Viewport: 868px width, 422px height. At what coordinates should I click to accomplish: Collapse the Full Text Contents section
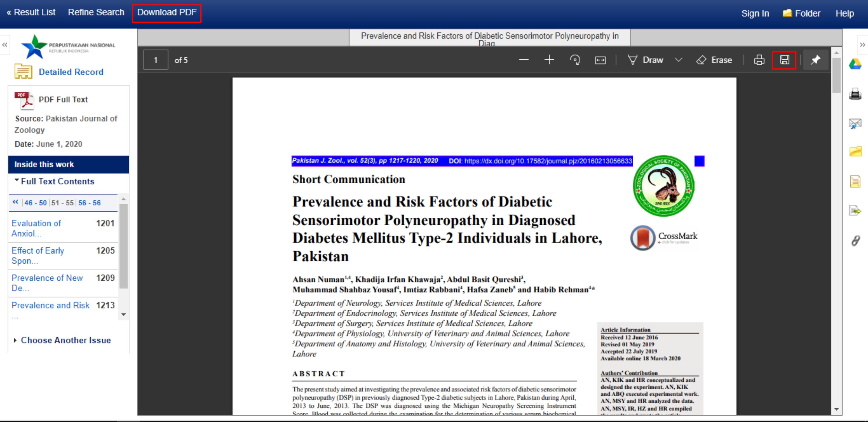coord(57,181)
